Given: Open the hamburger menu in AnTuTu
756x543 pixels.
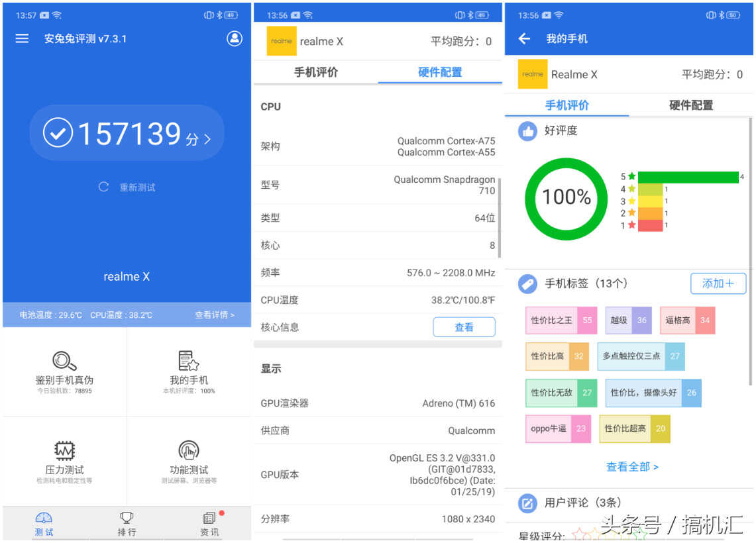Looking at the screenshot, I should (22, 38).
